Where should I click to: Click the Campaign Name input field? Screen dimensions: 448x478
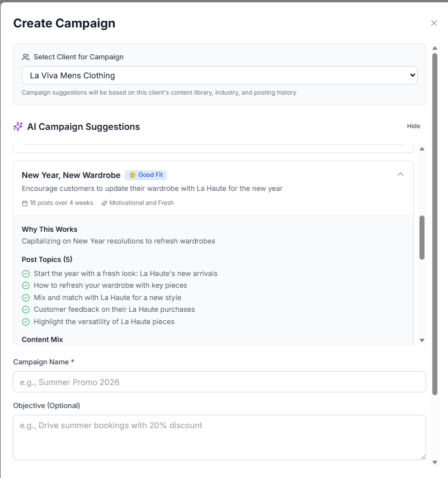pyautogui.click(x=219, y=382)
